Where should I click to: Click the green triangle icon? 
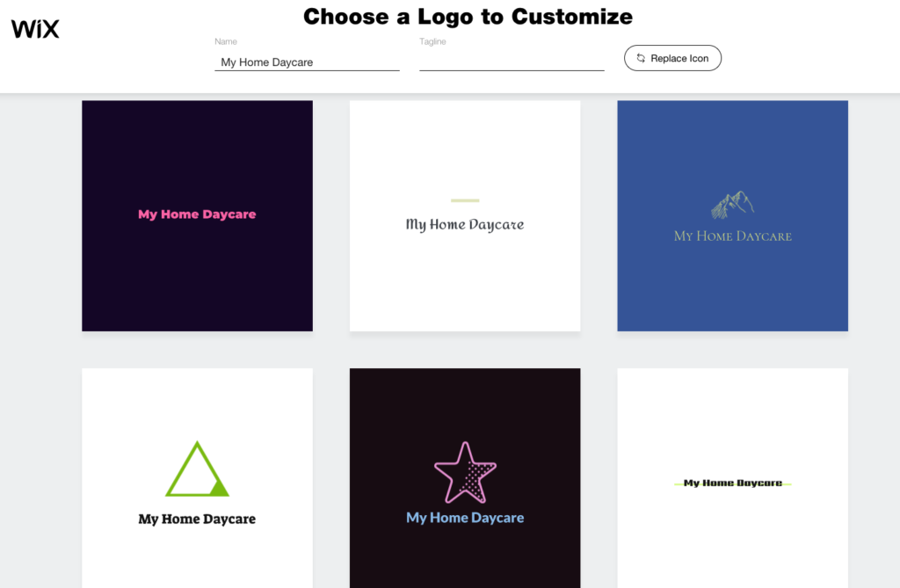[197, 468]
